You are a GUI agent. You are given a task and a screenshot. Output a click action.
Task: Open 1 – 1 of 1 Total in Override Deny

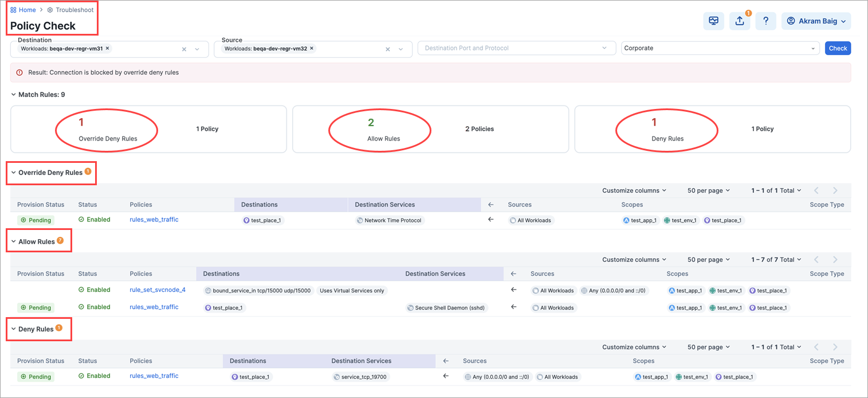(776, 190)
